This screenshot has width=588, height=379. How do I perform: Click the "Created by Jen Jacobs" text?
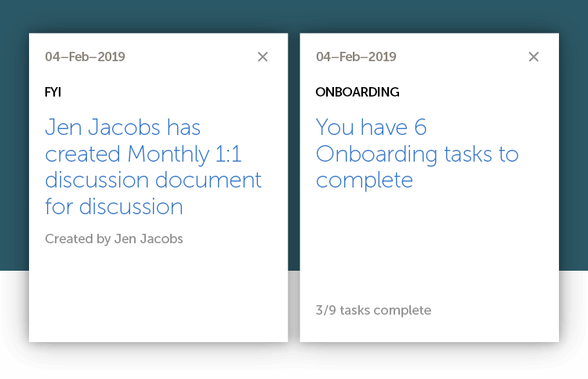click(114, 239)
